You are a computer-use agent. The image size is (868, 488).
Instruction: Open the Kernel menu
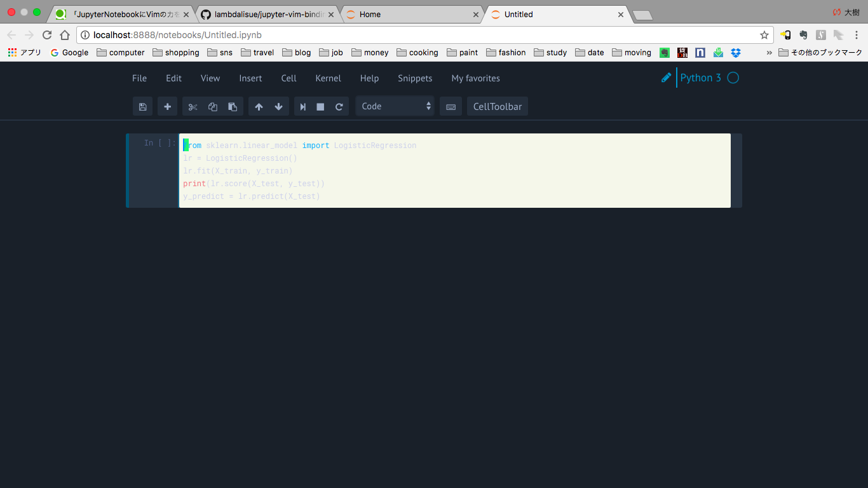pyautogui.click(x=328, y=78)
